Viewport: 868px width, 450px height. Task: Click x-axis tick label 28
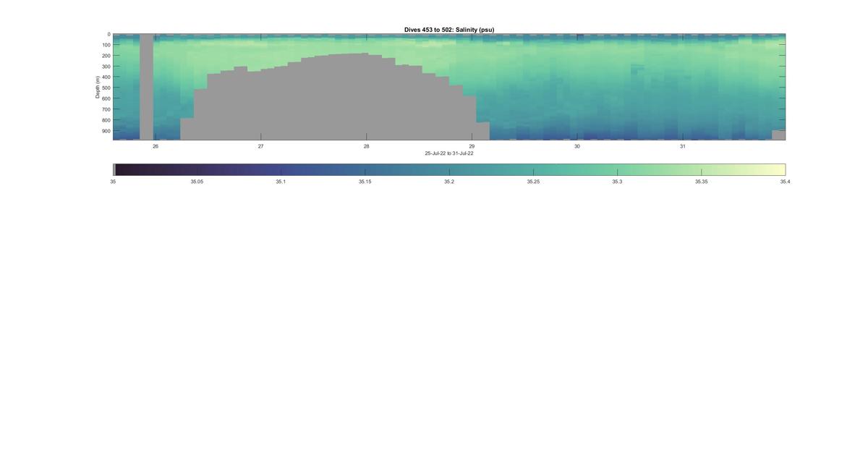pos(366,146)
